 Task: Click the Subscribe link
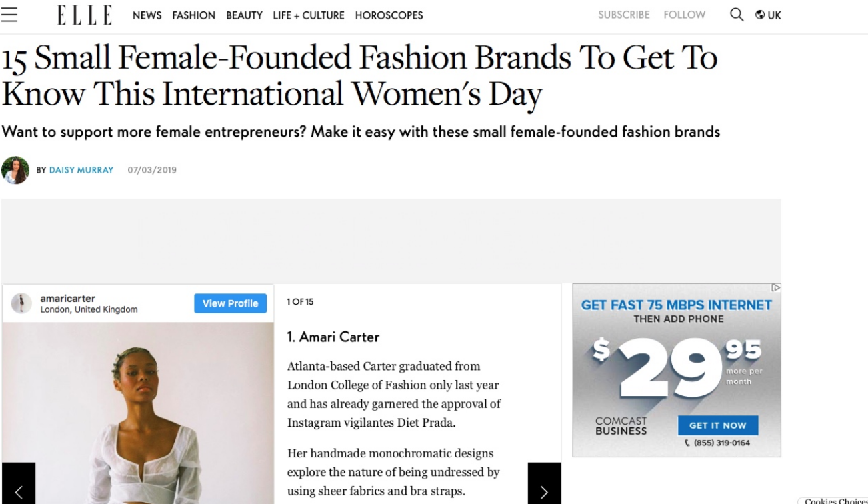click(623, 15)
